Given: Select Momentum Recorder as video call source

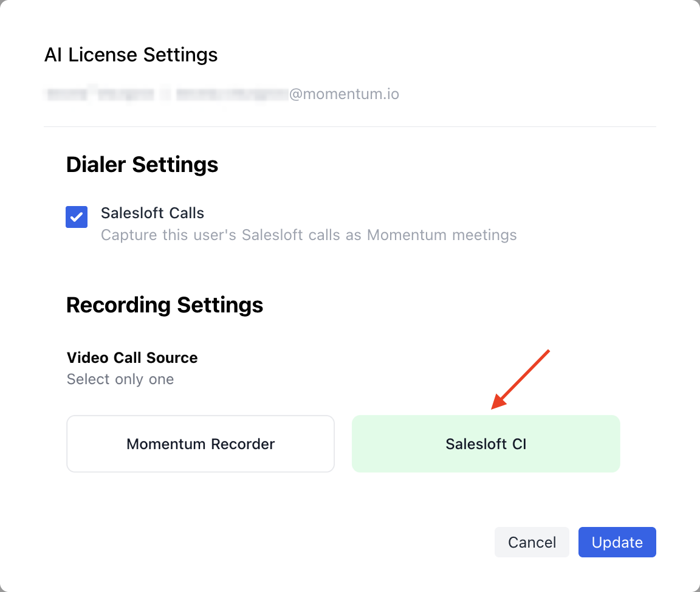Looking at the screenshot, I should pyautogui.click(x=201, y=444).
